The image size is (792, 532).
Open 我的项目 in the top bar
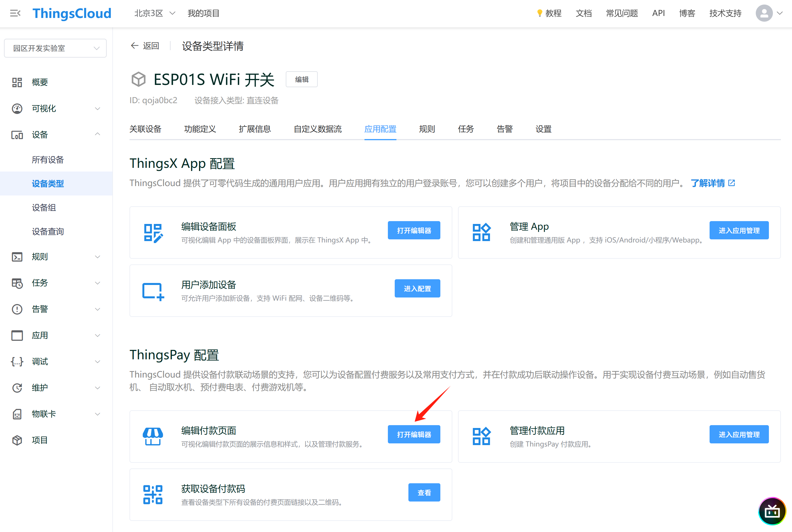click(203, 13)
